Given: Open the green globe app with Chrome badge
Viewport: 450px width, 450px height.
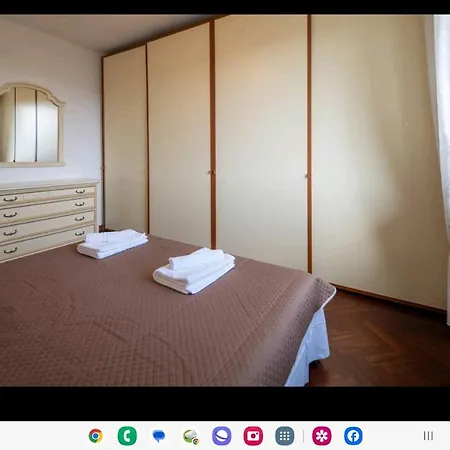Looking at the screenshot, I should [x=191, y=436].
